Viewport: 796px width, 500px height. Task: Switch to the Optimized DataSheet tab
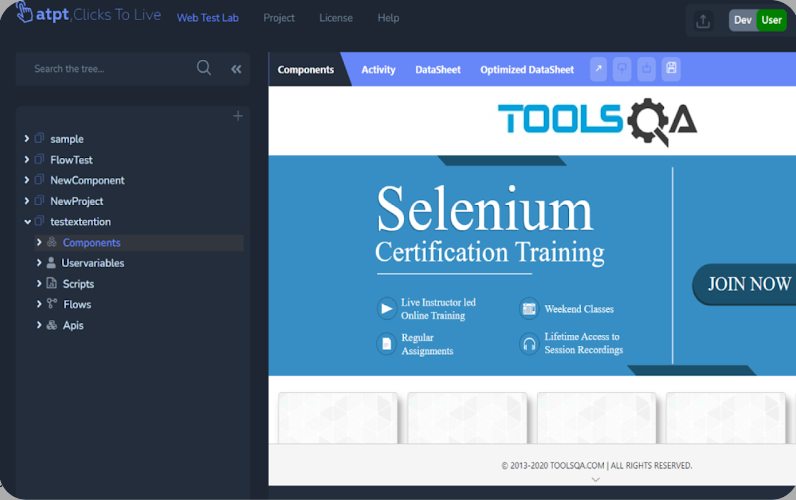click(x=527, y=70)
